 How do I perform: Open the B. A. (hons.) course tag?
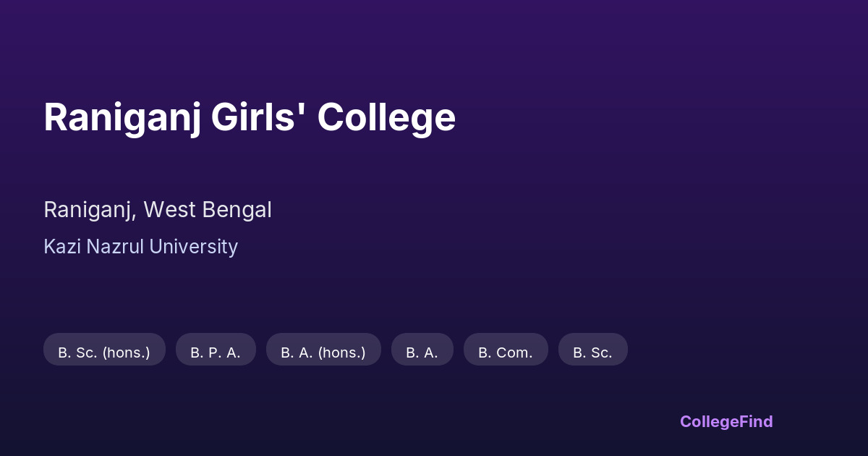coord(323,352)
